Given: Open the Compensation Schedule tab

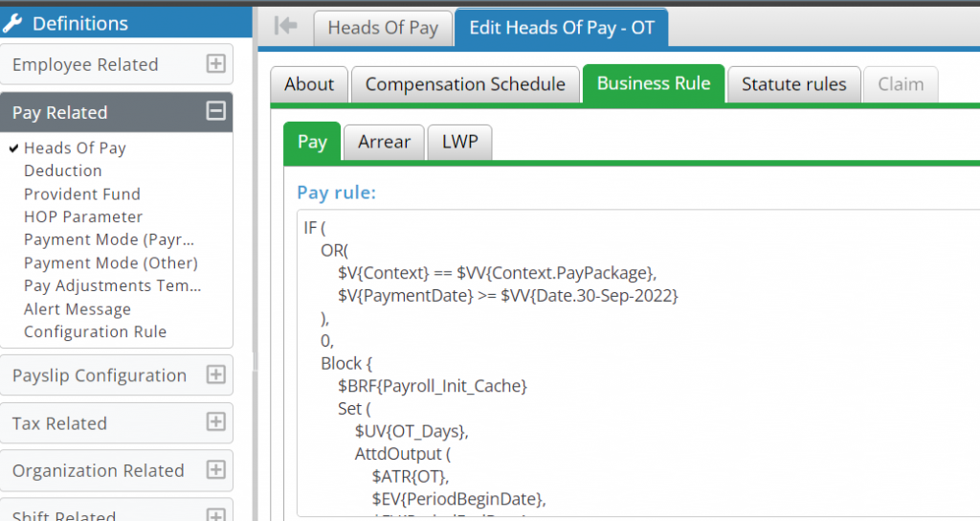Looking at the screenshot, I should pos(465,84).
